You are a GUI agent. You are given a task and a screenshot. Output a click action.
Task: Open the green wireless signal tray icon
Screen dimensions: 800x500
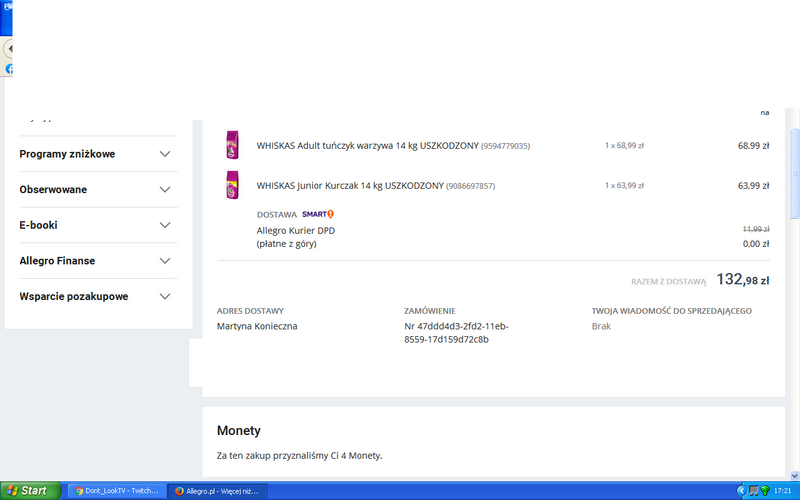[x=765, y=491]
